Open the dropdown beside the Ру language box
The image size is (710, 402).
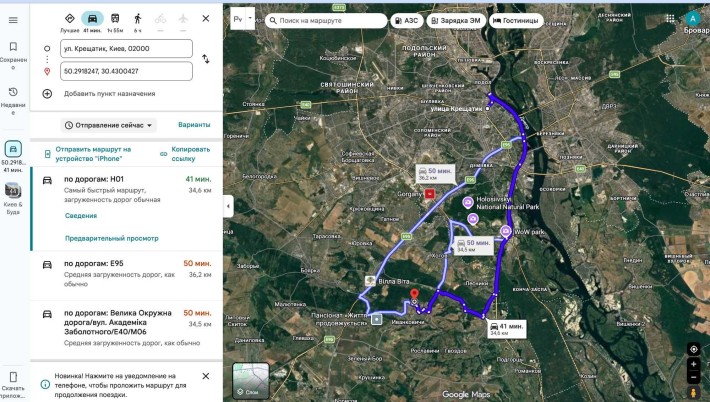250,19
